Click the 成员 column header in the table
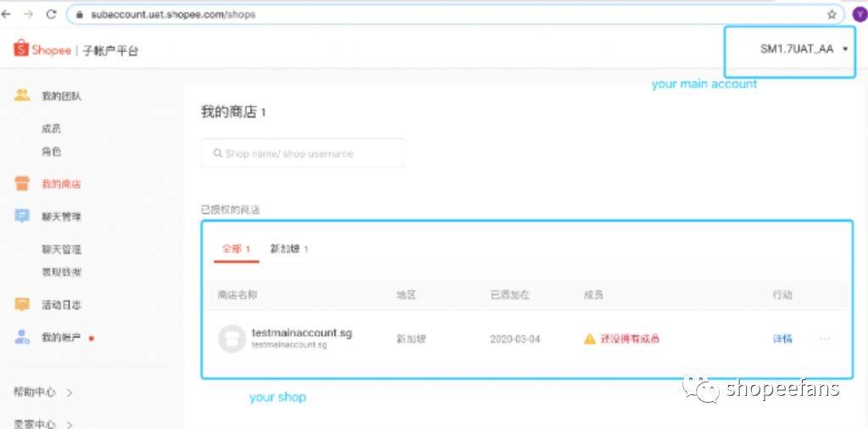 pyautogui.click(x=593, y=295)
